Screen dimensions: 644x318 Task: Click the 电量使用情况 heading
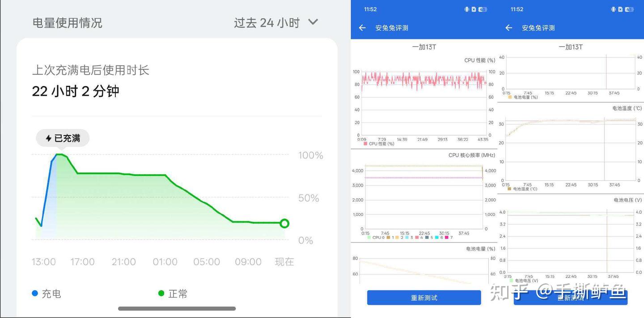(x=67, y=22)
